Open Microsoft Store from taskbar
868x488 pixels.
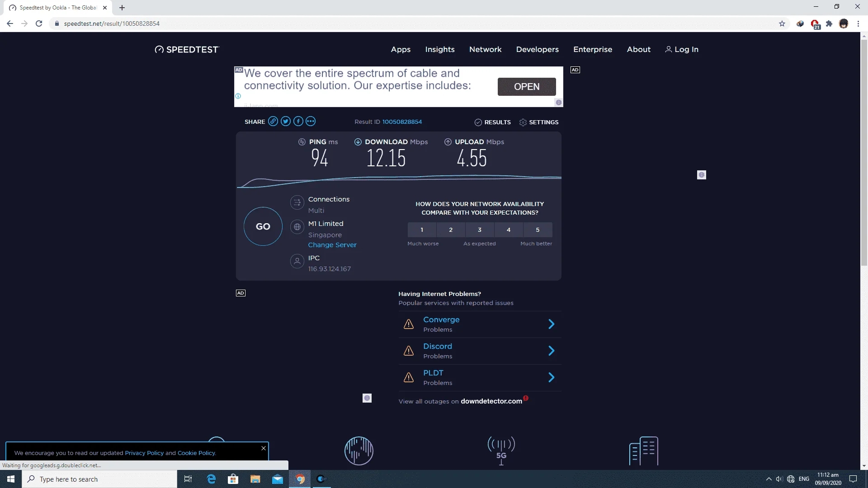[x=233, y=479]
